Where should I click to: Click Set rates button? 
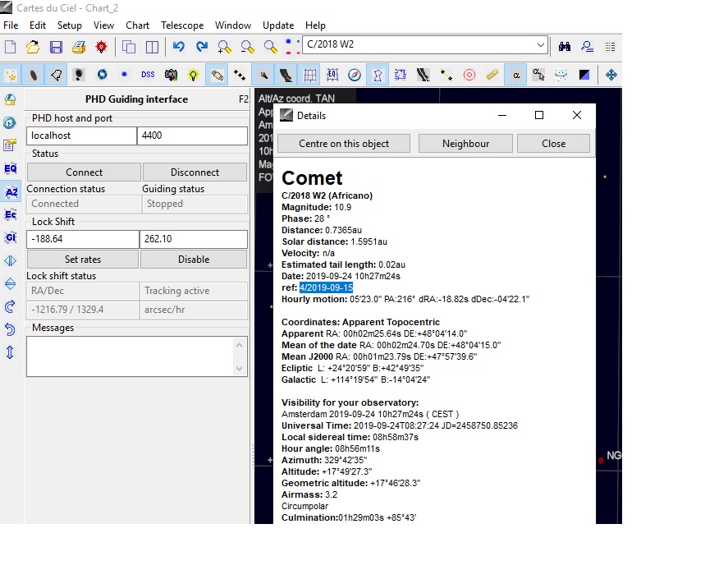(x=83, y=260)
